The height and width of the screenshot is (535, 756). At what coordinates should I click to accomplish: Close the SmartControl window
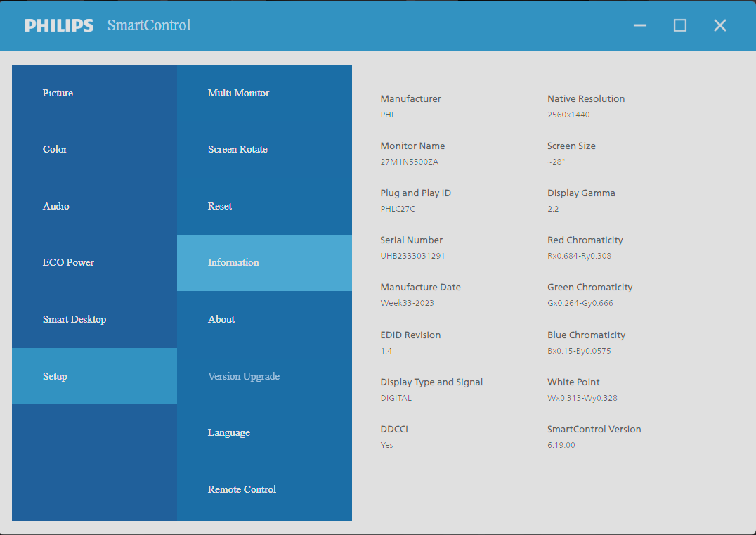[720, 25]
